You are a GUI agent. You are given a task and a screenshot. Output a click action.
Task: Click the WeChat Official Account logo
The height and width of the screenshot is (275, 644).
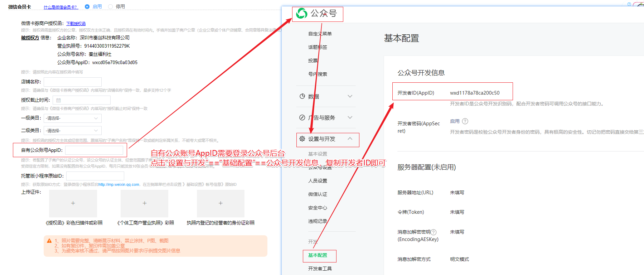pyautogui.click(x=302, y=14)
